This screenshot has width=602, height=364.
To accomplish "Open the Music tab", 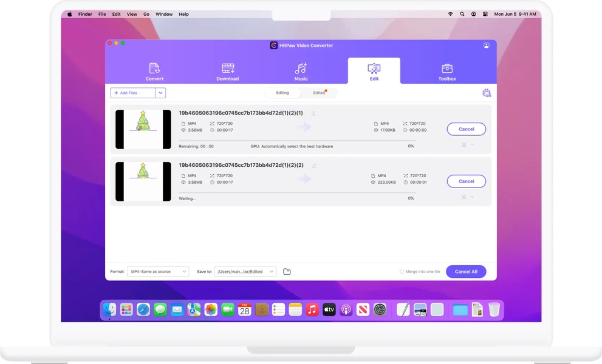I will point(301,72).
